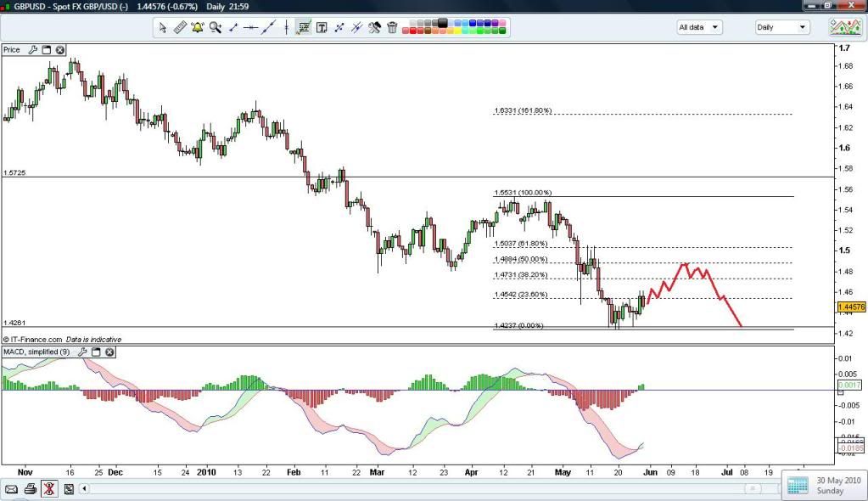Click the 2010 year label on time axis
Viewport: 868px width, 501px height.
tap(206, 472)
